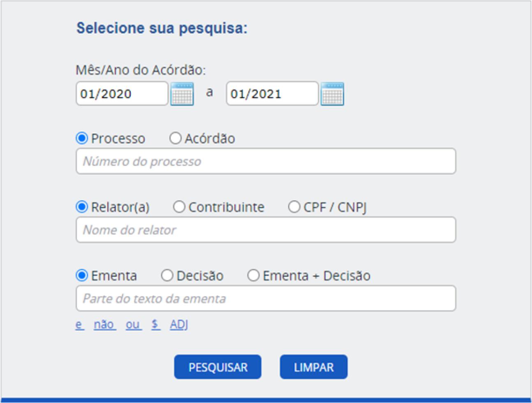Select the Ementa radio button
Viewport: 532px width, 403px height.
point(82,276)
